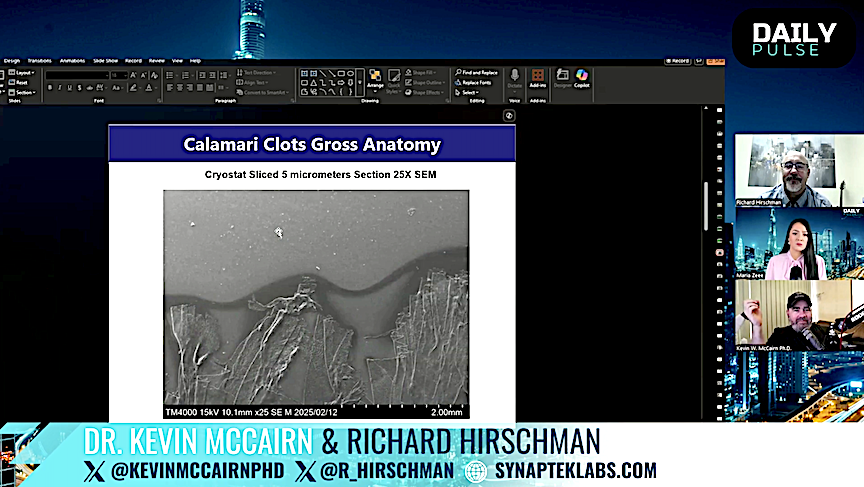The image size is (864, 487).
Task: Click the Increase Font Size icon
Action: click(134, 75)
